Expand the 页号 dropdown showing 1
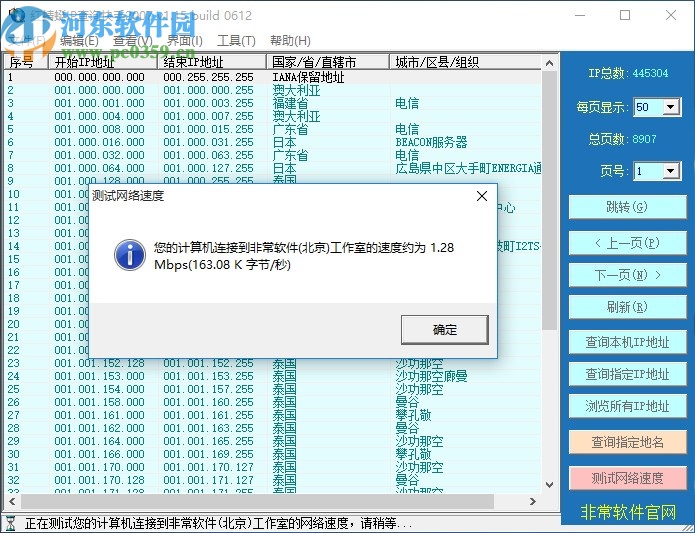This screenshot has width=695, height=533. pyautogui.click(x=671, y=171)
